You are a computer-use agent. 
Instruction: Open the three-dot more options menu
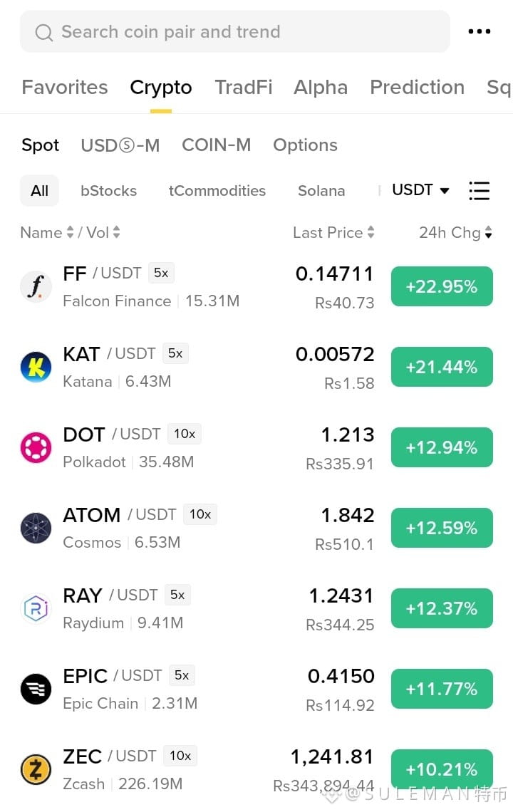[479, 31]
